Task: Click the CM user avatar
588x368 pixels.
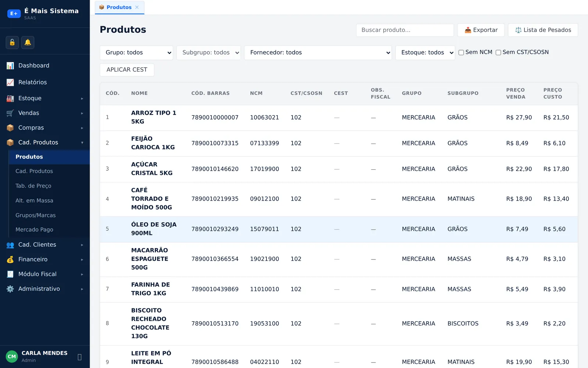Action: point(12,356)
